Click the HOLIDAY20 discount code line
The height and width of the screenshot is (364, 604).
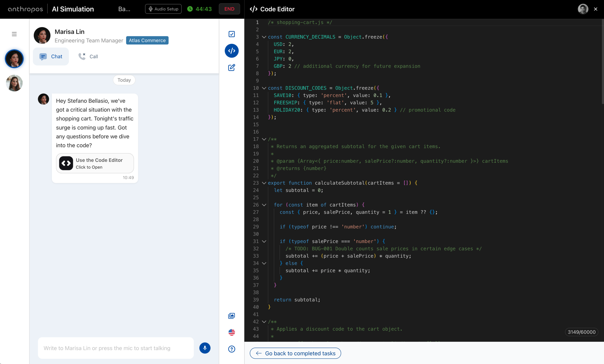[364, 110]
